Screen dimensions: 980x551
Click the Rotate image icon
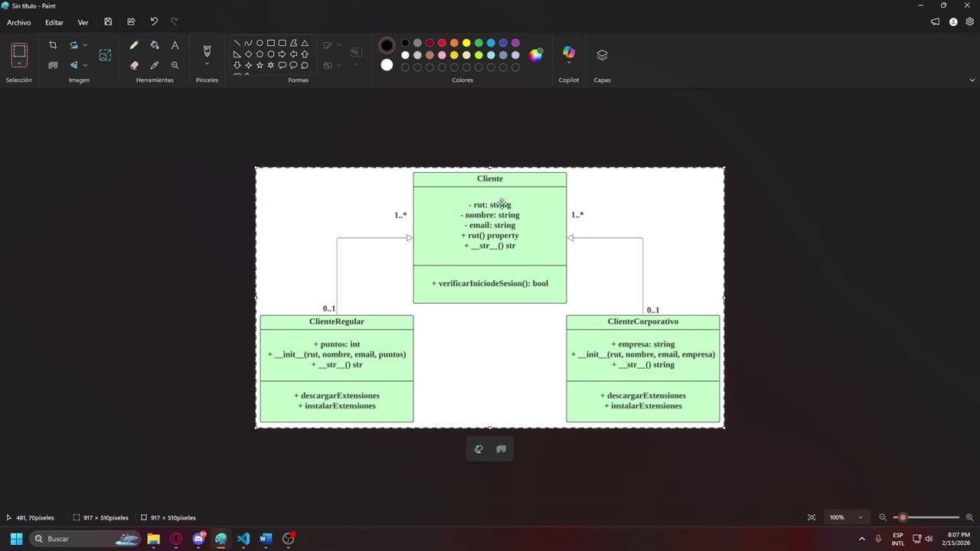click(x=73, y=46)
